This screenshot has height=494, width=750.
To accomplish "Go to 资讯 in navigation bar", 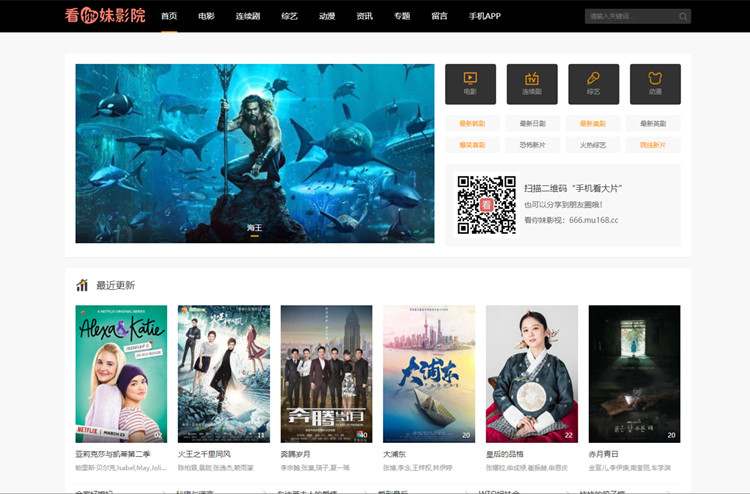I will [x=364, y=16].
